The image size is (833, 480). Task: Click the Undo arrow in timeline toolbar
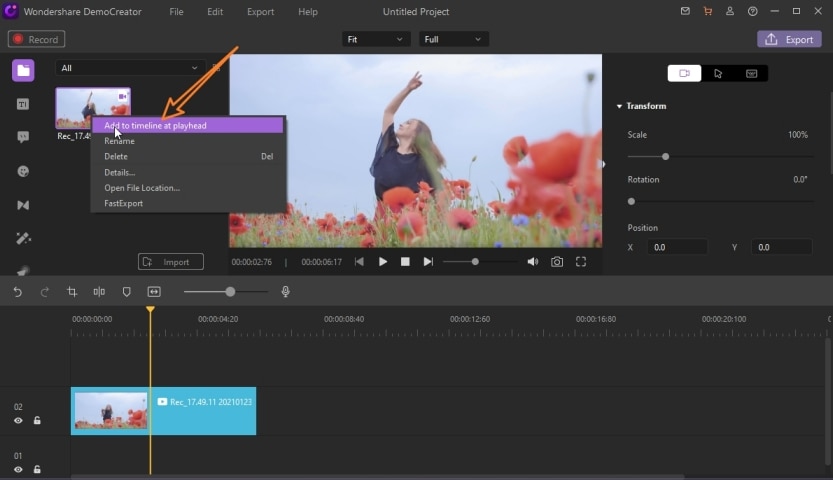pos(18,292)
